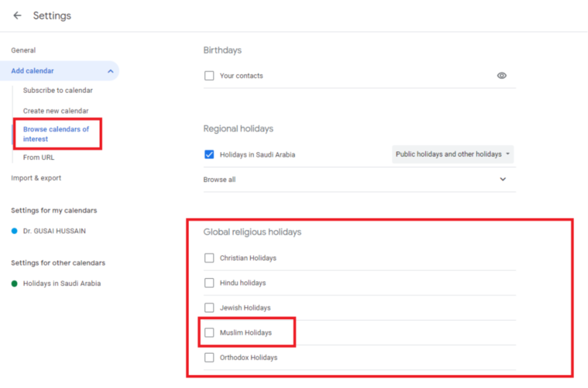Click the green dot beside Holidays in Saudi Arabia
The width and height of the screenshot is (588, 388).
pyautogui.click(x=15, y=284)
